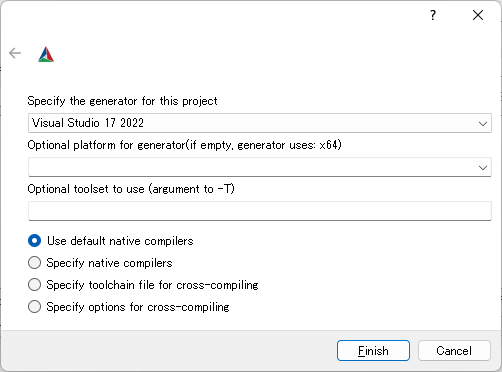Click the Finish button
This screenshot has height=372, width=502.
coord(373,351)
